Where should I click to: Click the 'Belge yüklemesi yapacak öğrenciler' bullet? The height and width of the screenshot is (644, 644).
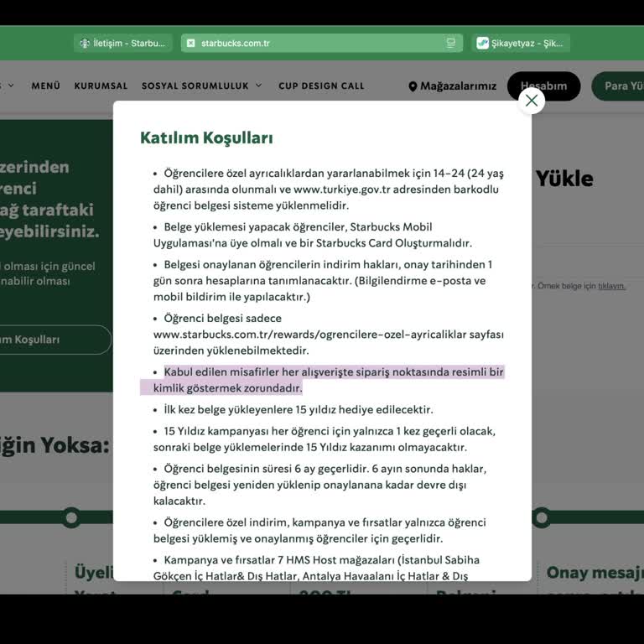coord(313,235)
